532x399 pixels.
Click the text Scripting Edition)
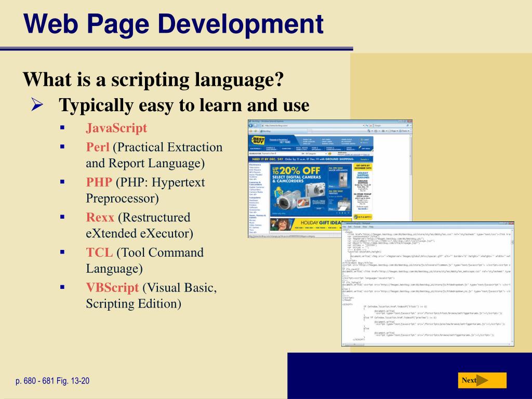(134, 303)
